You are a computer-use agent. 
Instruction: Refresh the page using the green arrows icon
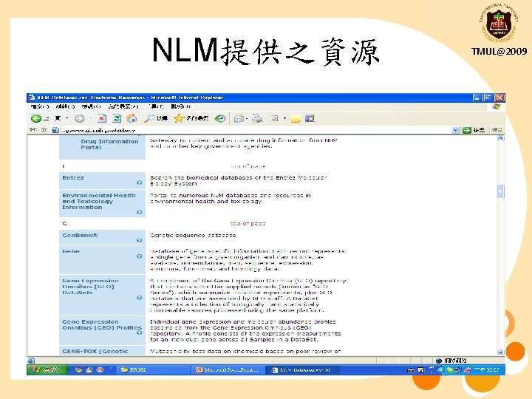pyautogui.click(x=117, y=118)
